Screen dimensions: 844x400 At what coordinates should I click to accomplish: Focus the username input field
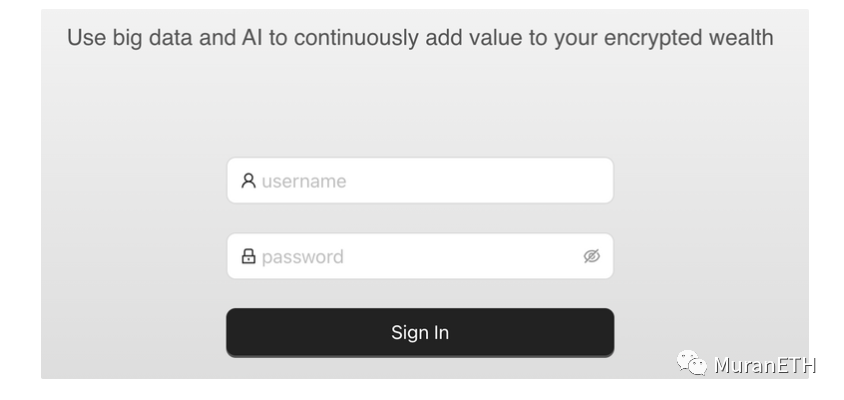tap(420, 180)
